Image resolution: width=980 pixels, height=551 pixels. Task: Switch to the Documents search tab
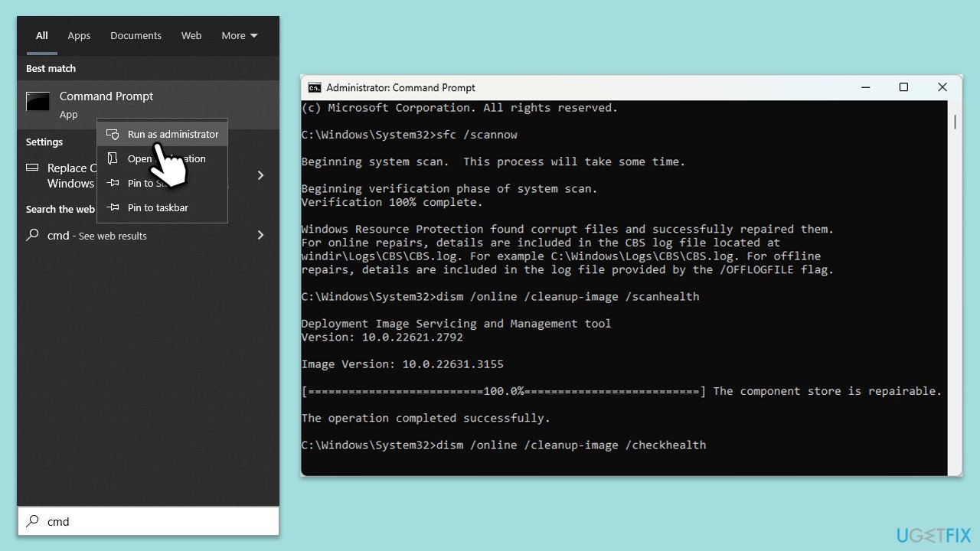click(x=136, y=36)
